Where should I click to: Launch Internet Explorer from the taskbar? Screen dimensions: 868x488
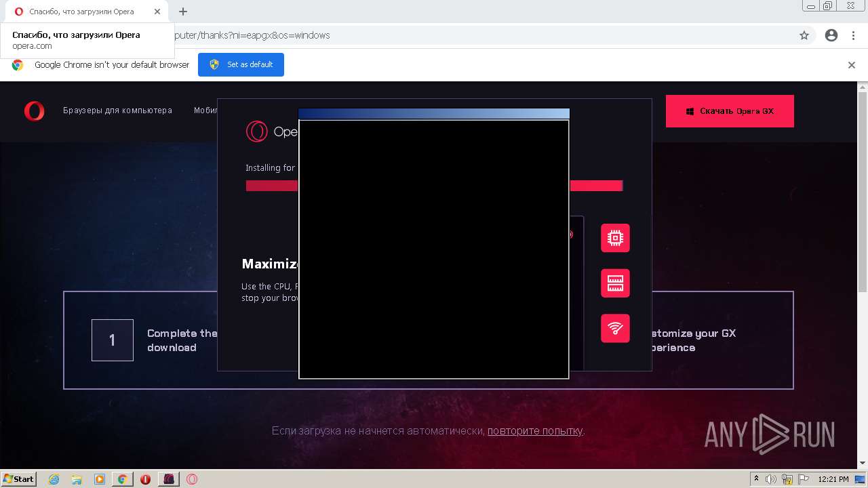pyautogui.click(x=54, y=479)
